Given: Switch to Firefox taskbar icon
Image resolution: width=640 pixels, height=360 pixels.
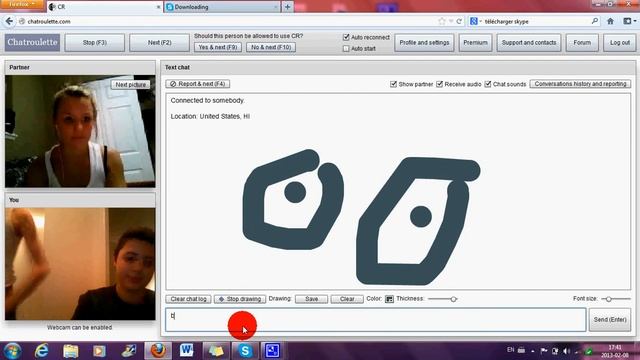Looking at the screenshot, I should [x=158, y=351].
